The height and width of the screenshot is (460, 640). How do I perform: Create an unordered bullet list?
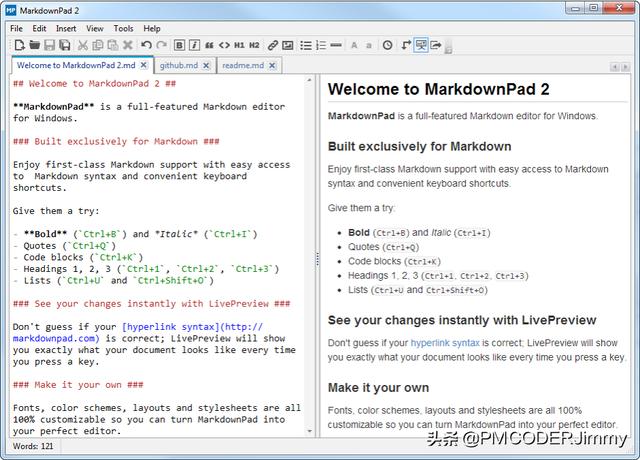pyautogui.click(x=306, y=45)
